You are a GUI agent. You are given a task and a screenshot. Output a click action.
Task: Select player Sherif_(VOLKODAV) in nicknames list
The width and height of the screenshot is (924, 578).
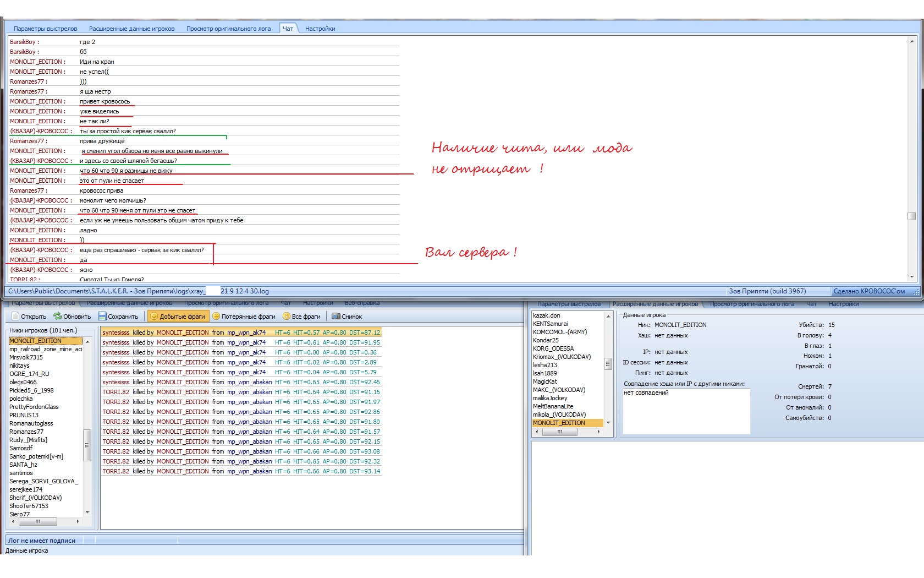(35, 498)
